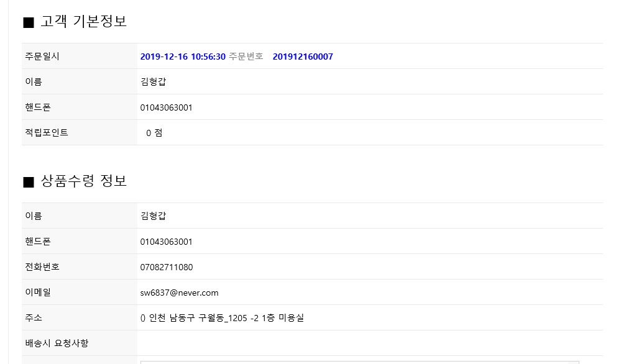Select phone 01043063001 in 고객 기본정보
This screenshot has width=644, height=364.
167,107
